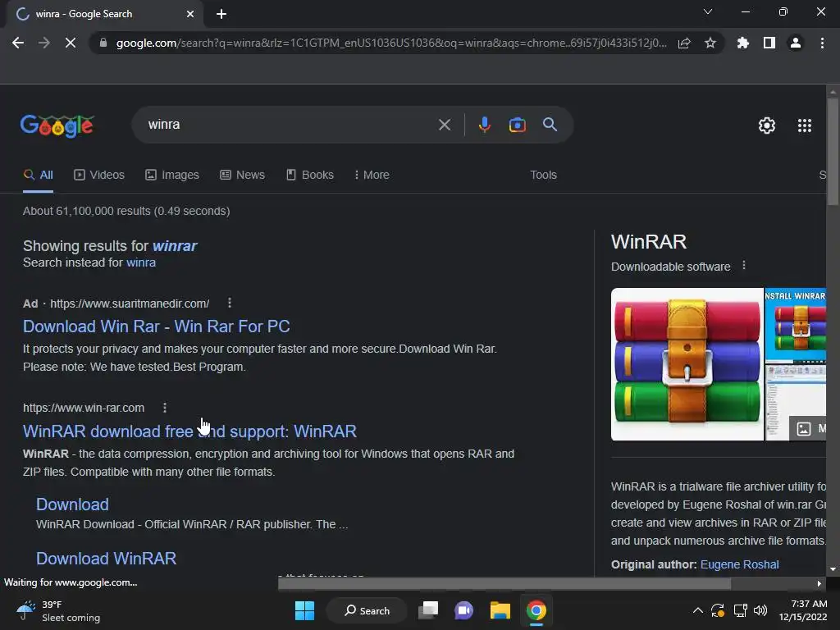Switch to the Books tab
The height and width of the screenshot is (630, 840).
[309, 176]
